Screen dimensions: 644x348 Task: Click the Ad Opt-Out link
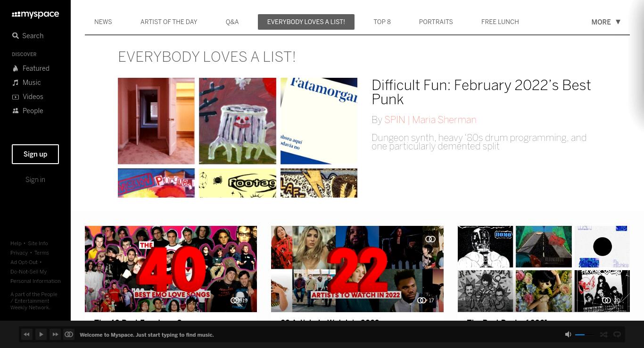(x=24, y=262)
